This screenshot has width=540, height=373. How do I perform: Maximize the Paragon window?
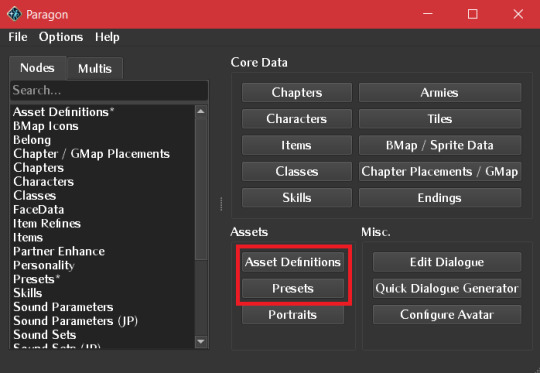click(x=472, y=14)
